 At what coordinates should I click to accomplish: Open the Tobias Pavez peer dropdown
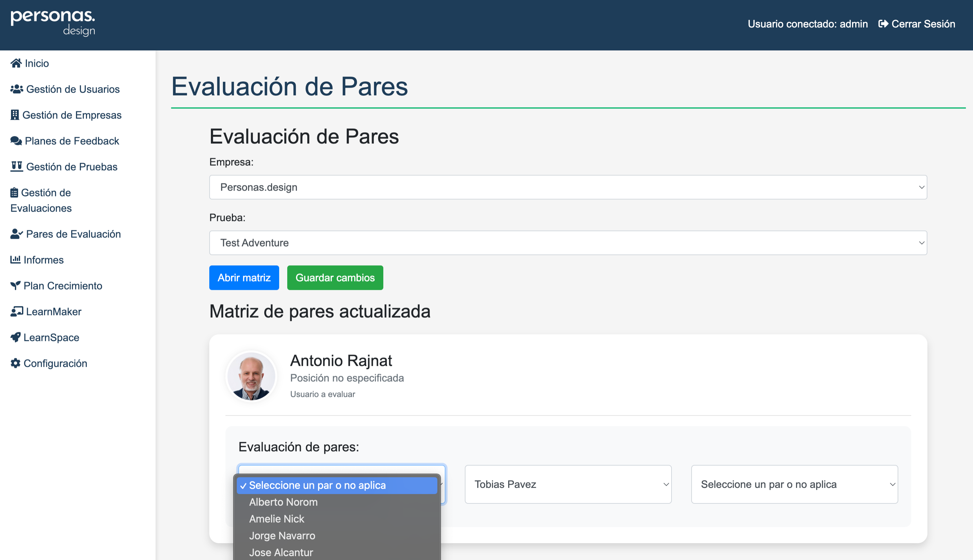tap(568, 484)
